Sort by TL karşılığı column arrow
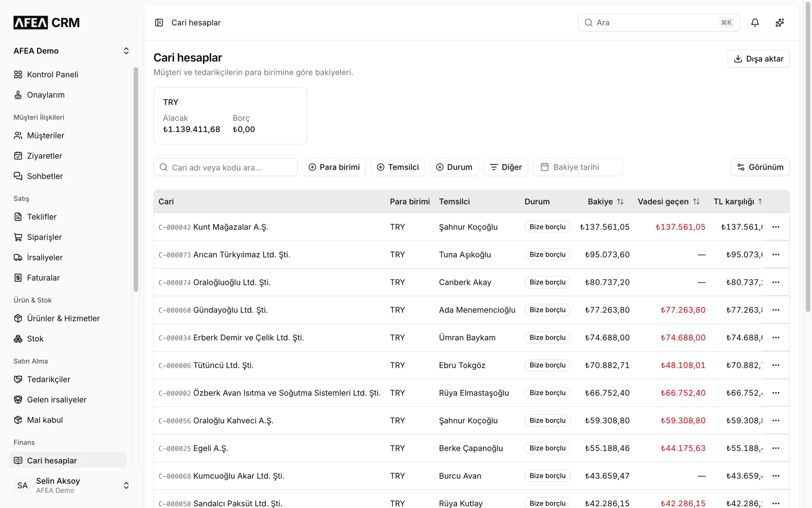This screenshot has height=508, width=812. [x=760, y=202]
